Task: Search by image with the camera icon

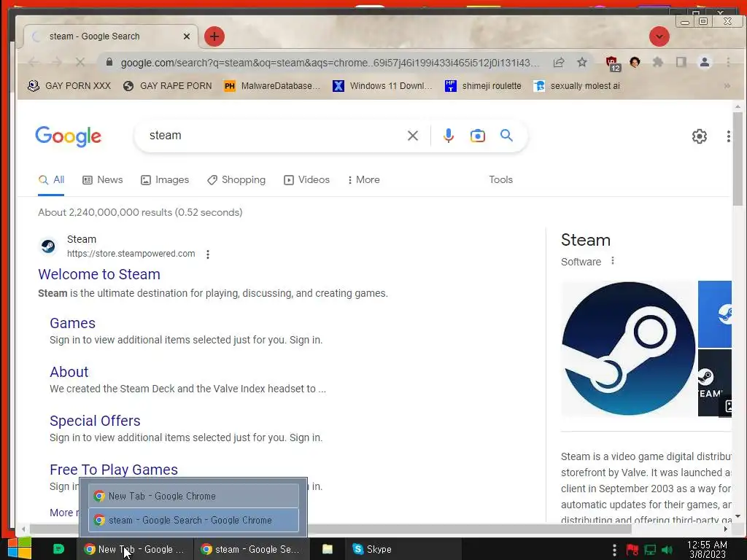Action: (x=477, y=136)
